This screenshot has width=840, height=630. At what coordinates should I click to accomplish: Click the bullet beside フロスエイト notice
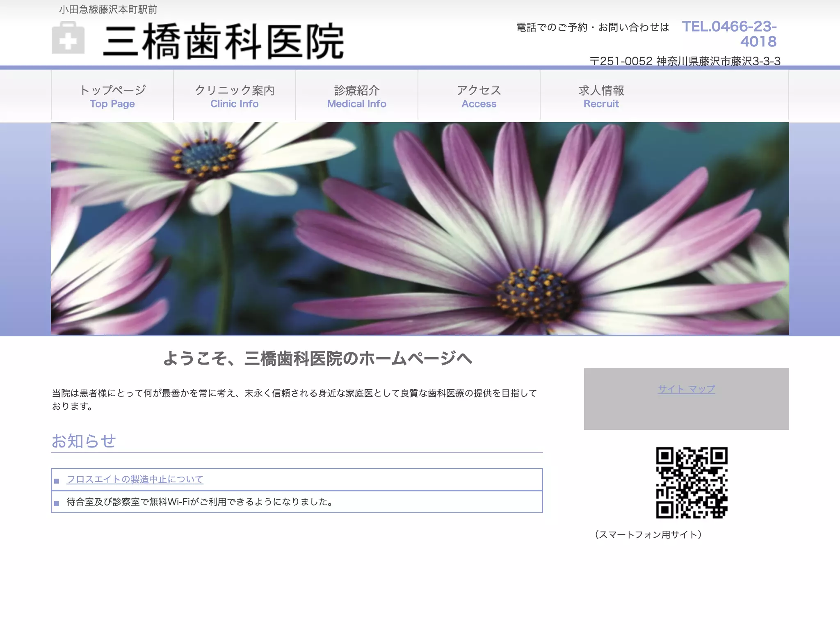57,481
